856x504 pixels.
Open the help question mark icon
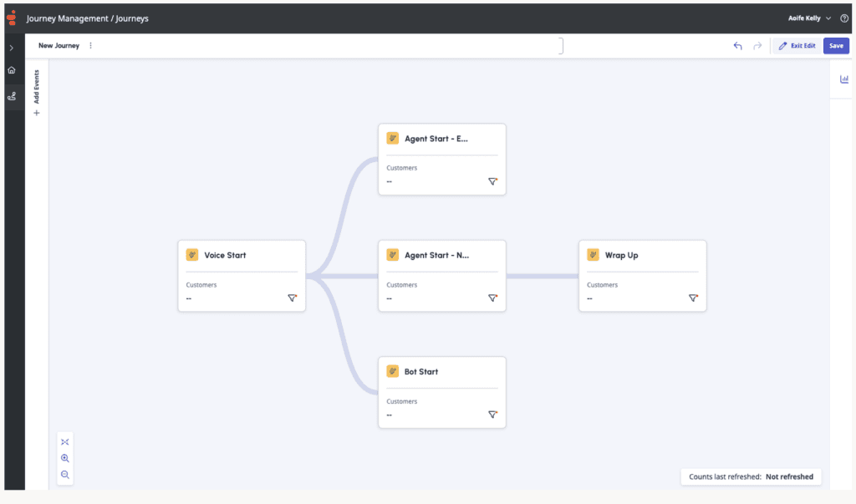(x=843, y=18)
